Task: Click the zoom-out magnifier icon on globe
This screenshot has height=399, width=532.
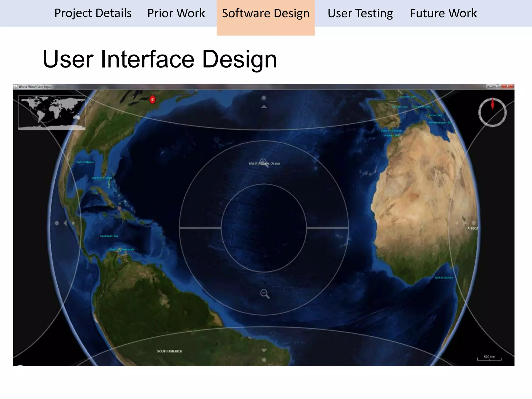Action: point(265,294)
